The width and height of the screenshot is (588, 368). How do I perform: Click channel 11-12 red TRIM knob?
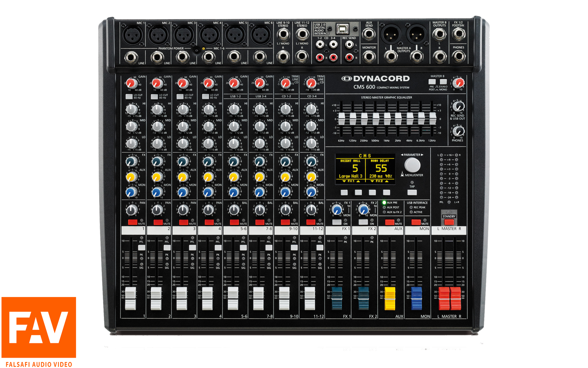pyautogui.click(x=311, y=83)
